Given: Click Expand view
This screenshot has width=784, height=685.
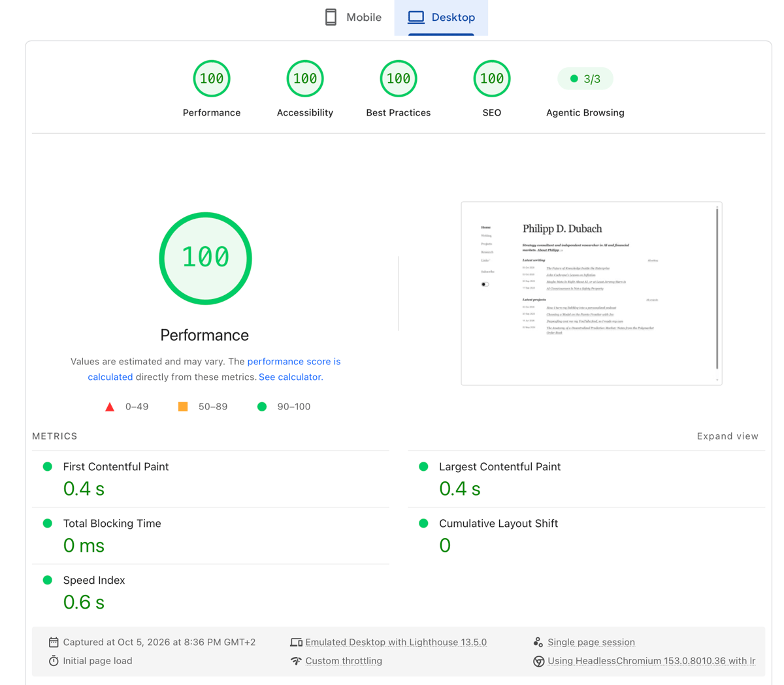Looking at the screenshot, I should coord(728,436).
